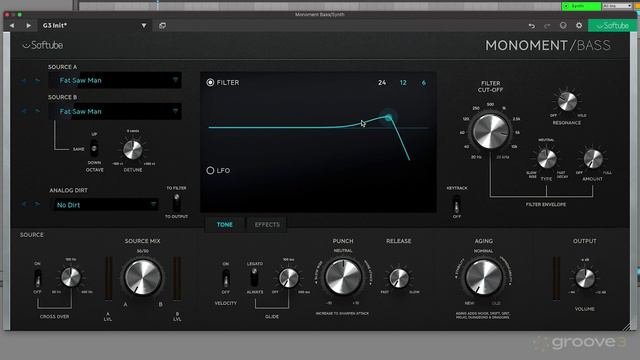The height and width of the screenshot is (360, 640).
Task: Click the filter cutoff point on curve
Action: 388,118
